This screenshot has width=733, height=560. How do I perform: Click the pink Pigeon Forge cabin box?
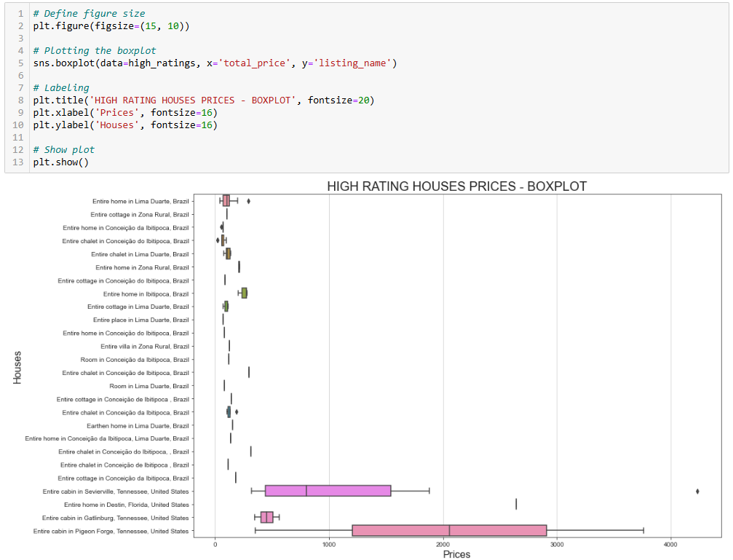click(x=449, y=531)
